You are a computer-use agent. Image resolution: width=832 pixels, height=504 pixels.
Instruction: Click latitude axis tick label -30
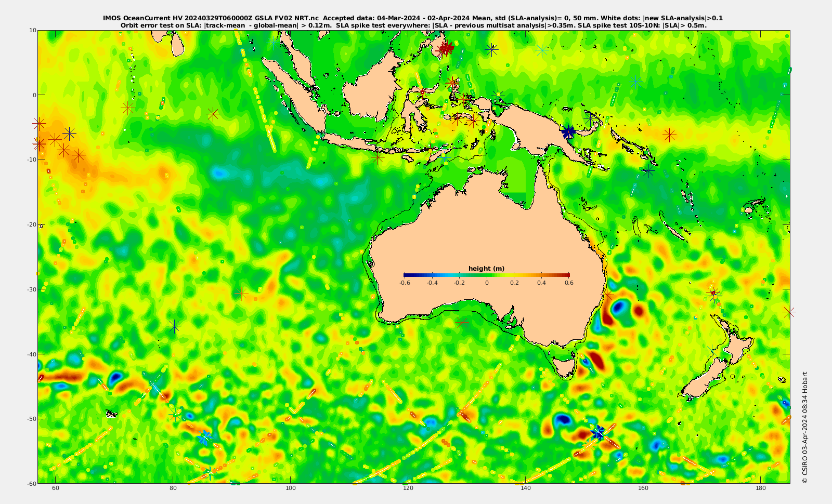[32, 289]
